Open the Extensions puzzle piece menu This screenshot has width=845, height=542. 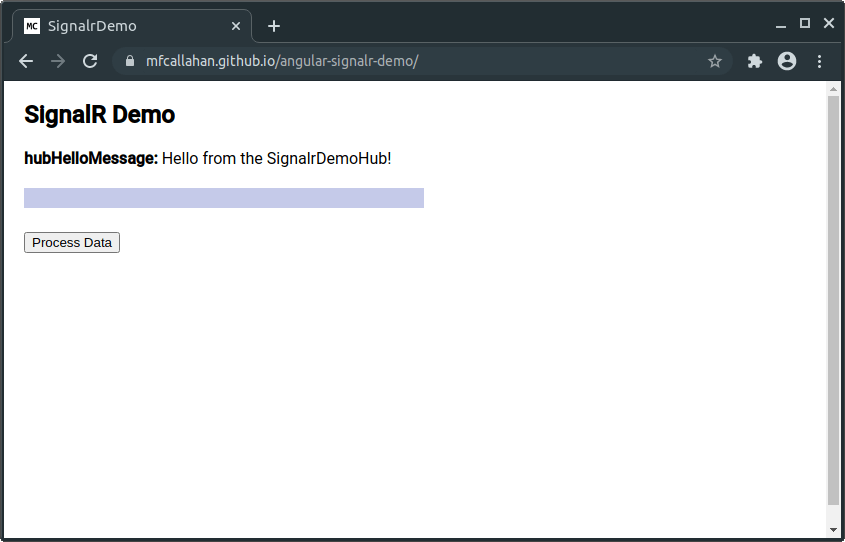[755, 61]
